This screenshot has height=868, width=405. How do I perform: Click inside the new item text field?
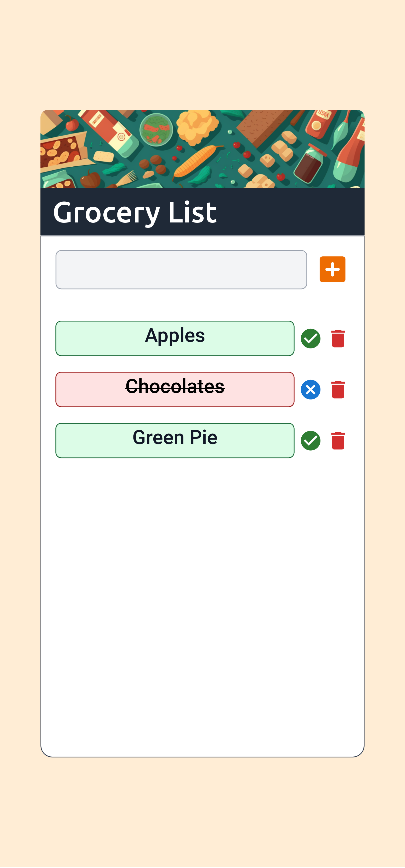point(181,269)
